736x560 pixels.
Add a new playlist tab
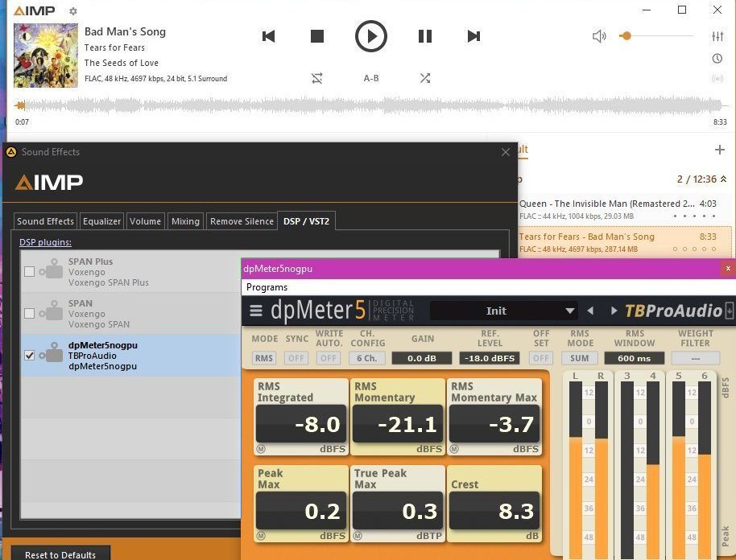tap(719, 150)
